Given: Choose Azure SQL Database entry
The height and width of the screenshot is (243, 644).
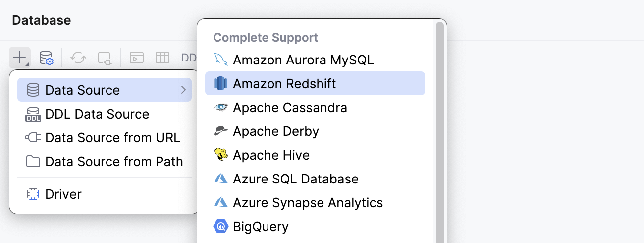Looking at the screenshot, I should tap(296, 179).
